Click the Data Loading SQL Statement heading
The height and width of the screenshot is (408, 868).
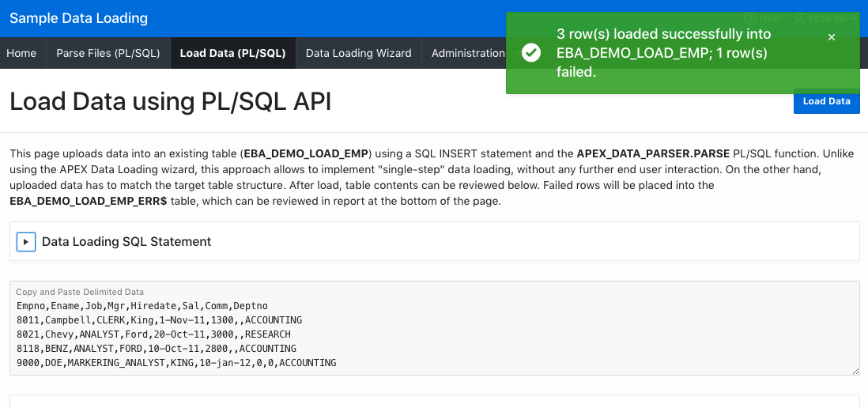126,242
